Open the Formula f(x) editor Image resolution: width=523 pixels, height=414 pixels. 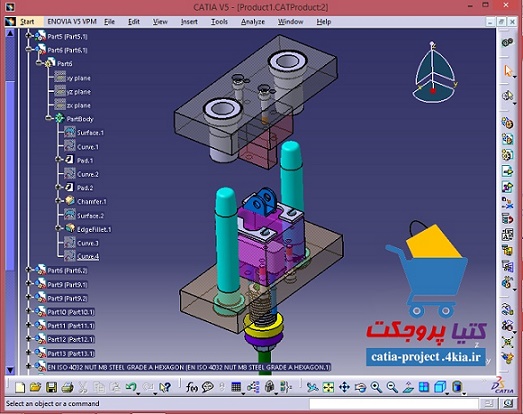point(192,387)
